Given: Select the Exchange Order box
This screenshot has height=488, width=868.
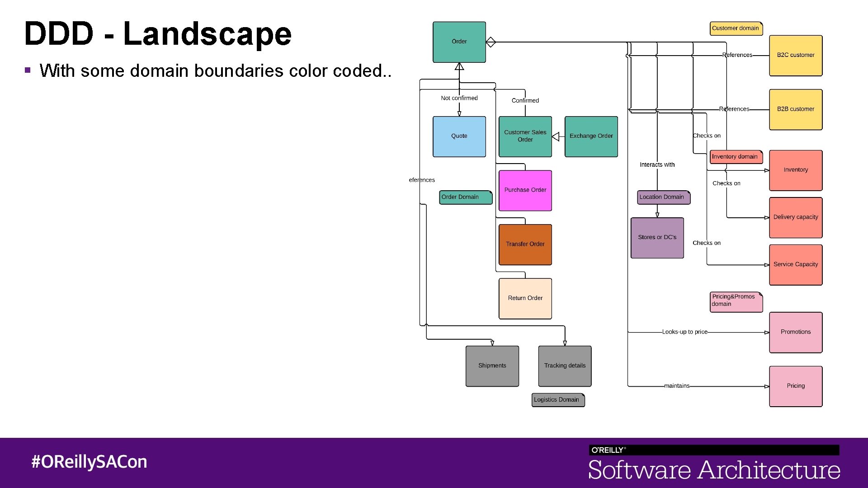Looking at the screenshot, I should tap(591, 136).
